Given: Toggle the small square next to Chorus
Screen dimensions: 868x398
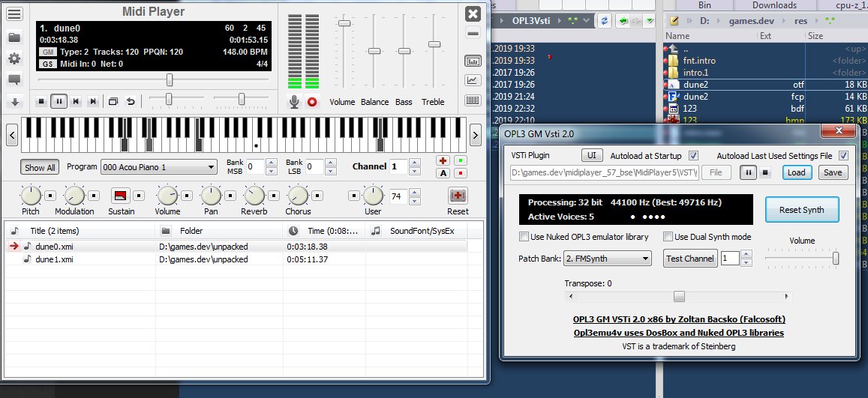Looking at the screenshot, I should tap(318, 195).
